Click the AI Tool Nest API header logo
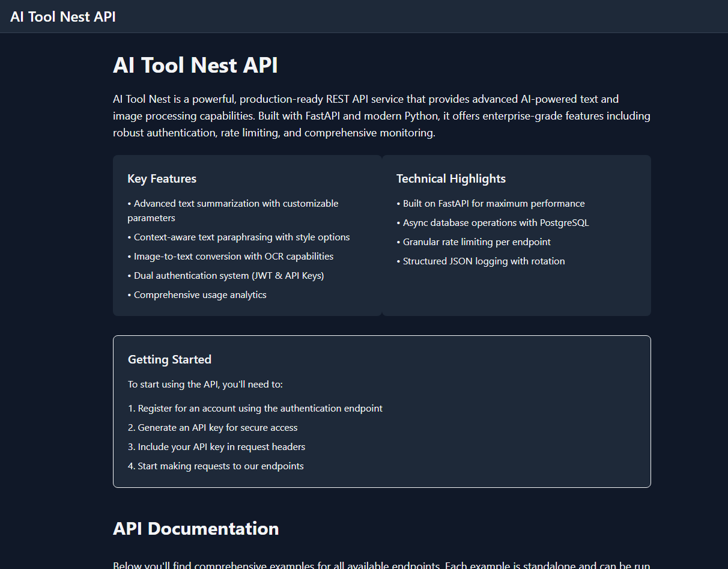 coord(62,17)
